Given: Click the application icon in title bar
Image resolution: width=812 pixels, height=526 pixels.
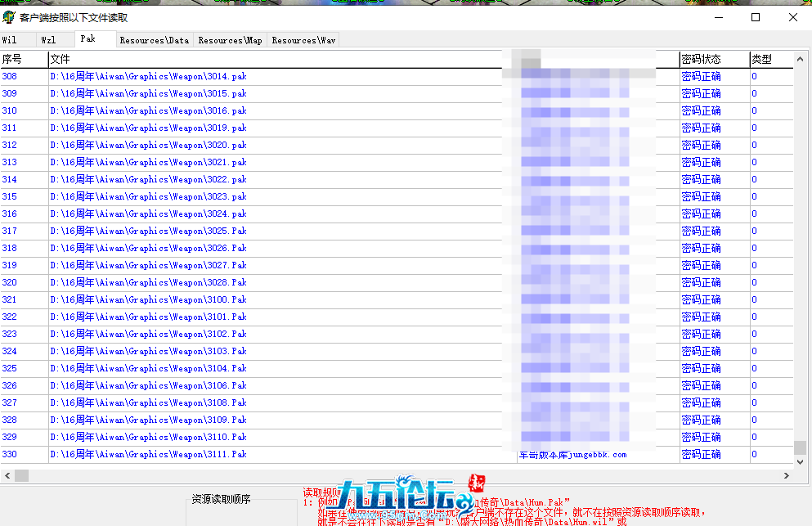Looking at the screenshot, I should [x=9, y=17].
